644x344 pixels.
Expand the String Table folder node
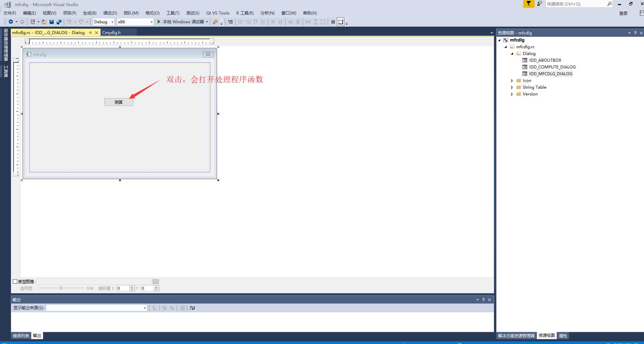[x=512, y=87]
